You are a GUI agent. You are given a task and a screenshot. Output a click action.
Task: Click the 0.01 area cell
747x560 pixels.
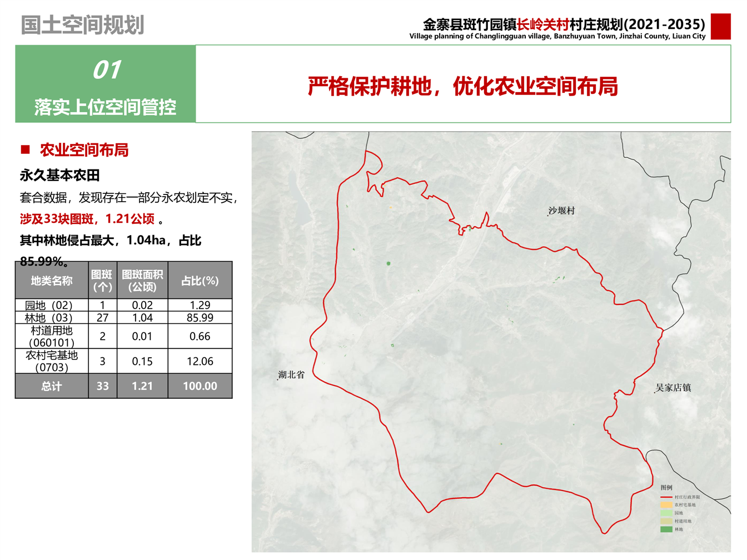142,336
